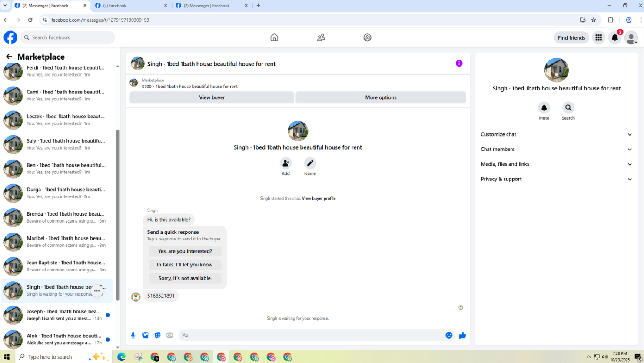Edit the chat name with pencil icon
Screen dimensions: 644x363
pos(310,163)
